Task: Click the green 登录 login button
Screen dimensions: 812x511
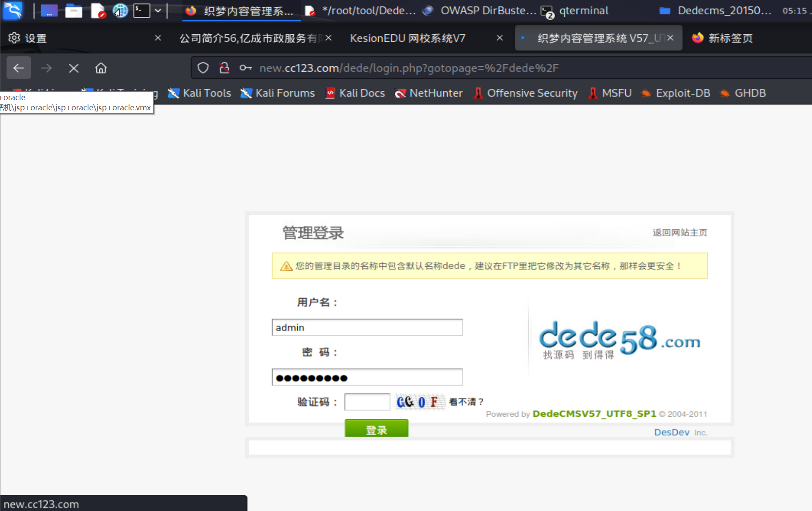Action: point(376,429)
